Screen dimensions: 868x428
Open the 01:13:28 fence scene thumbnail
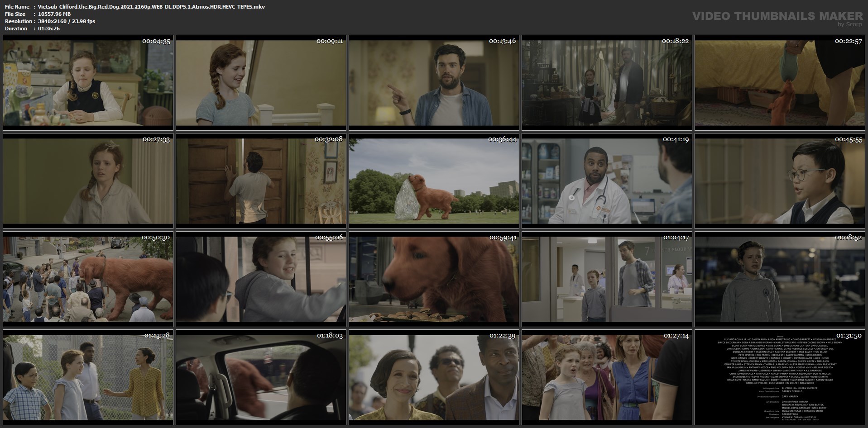coord(88,377)
